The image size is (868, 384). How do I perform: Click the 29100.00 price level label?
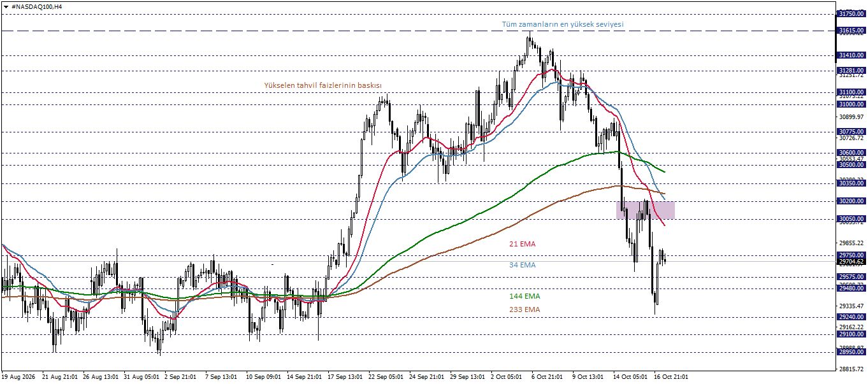(x=851, y=334)
